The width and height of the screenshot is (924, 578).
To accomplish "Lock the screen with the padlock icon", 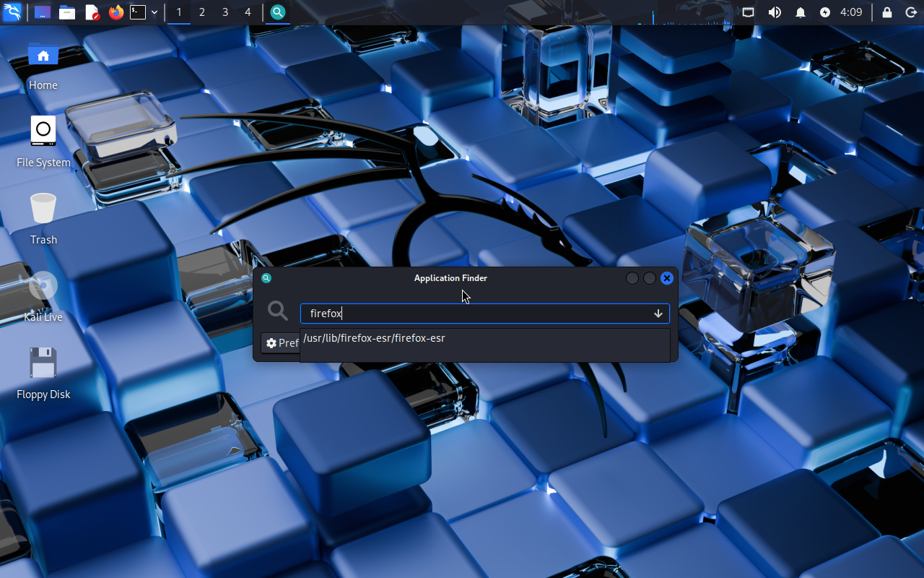I will [x=887, y=12].
